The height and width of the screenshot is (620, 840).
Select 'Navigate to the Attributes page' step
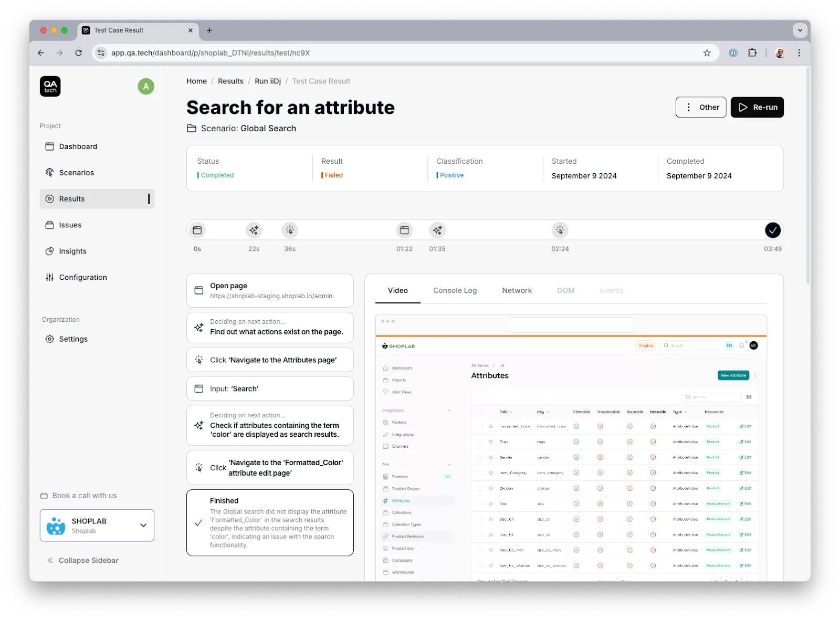[270, 360]
